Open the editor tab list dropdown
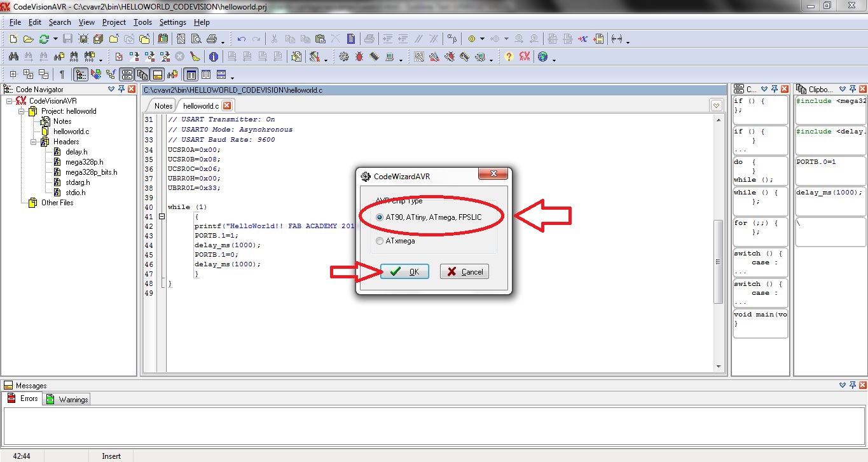The height and width of the screenshot is (462, 868). tap(717, 105)
